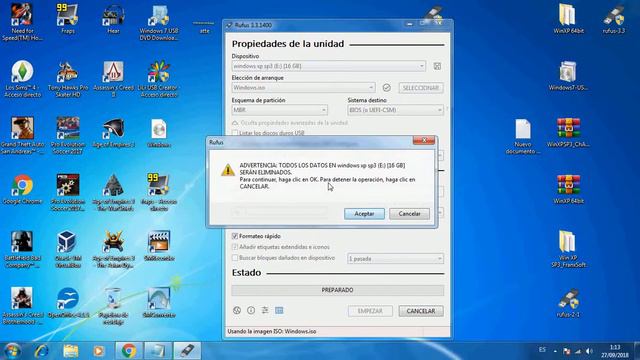
Task: Open Fraps desktop icon in top row
Action: coord(67,19)
